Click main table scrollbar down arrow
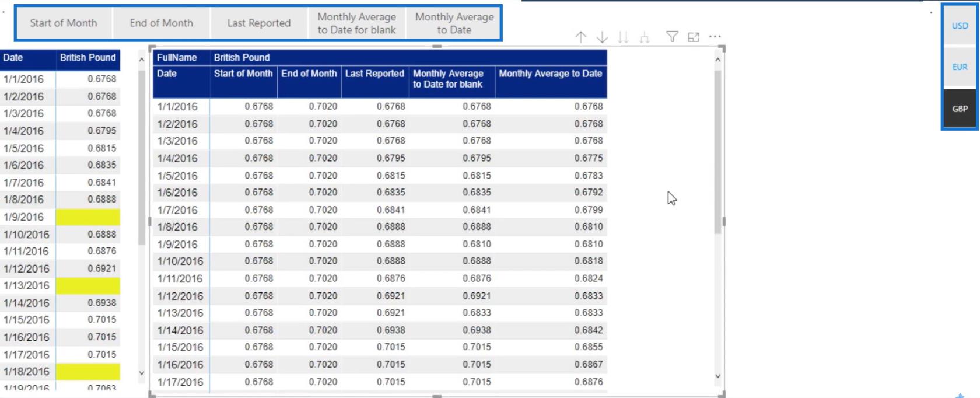 718,376
